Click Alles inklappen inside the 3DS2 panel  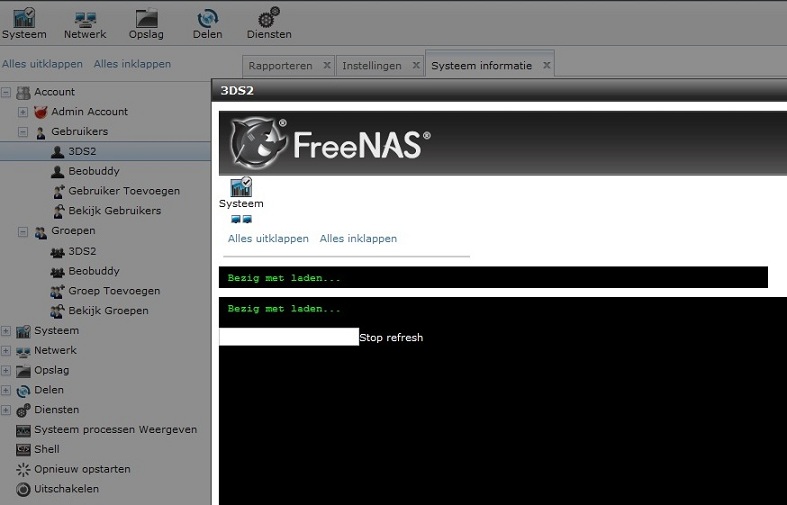pyautogui.click(x=358, y=239)
